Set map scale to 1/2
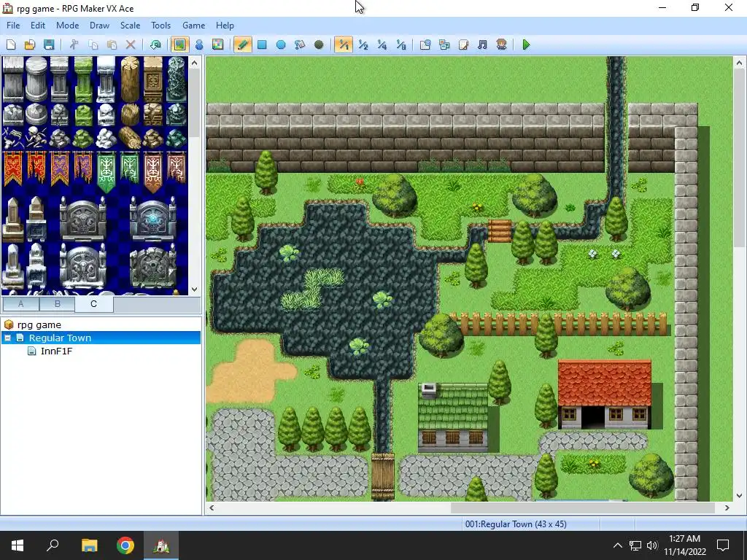Screen dimensions: 747x560 [363, 44]
